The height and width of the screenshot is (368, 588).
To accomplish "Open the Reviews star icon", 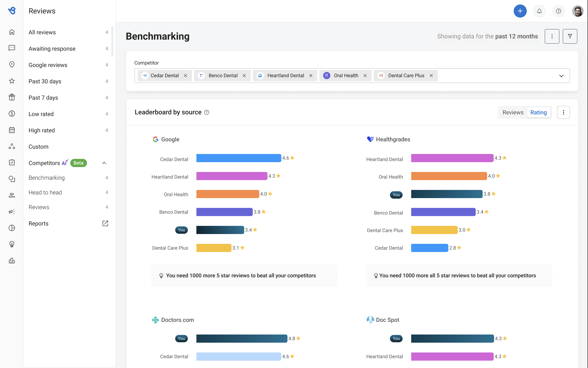I will (x=12, y=81).
